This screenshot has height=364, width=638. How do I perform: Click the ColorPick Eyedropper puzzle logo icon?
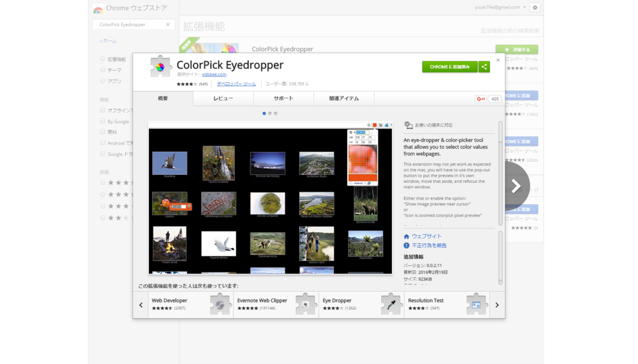point(160,66)
